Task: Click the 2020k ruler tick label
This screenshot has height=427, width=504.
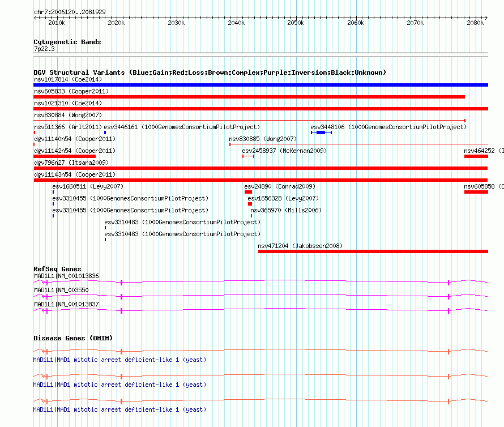Action: click(116, 23)
